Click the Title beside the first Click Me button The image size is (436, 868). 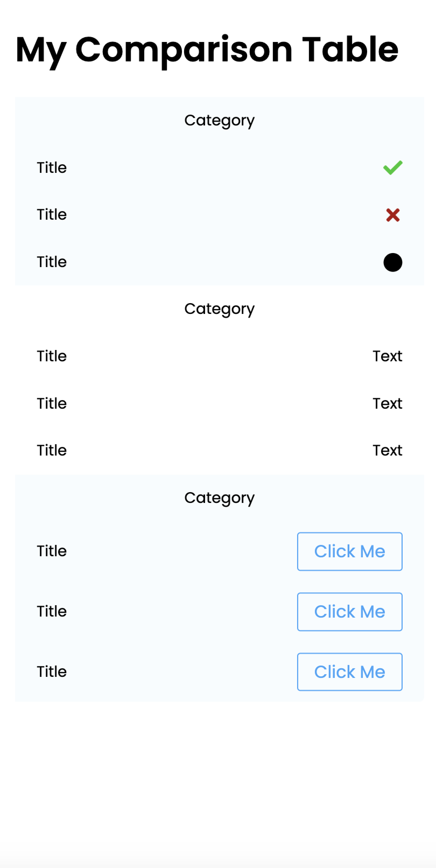(x=52, y=551)
